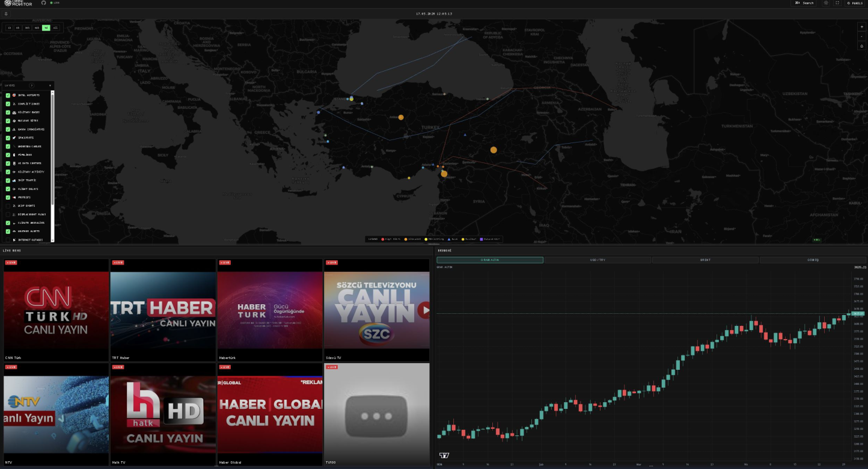Toggle the light/dark theme sun icon
The image size is (868, 469).
pos(826,3)
